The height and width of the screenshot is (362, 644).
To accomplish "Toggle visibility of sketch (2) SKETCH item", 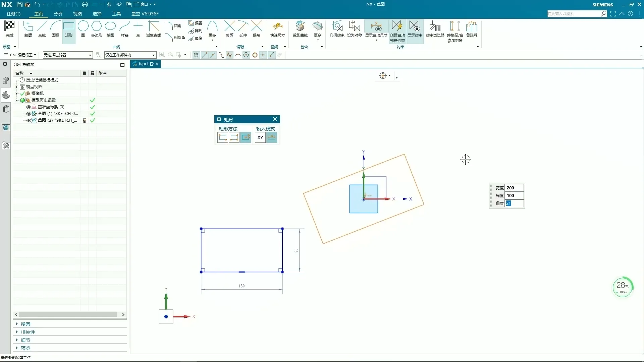I will coord(29,120).
